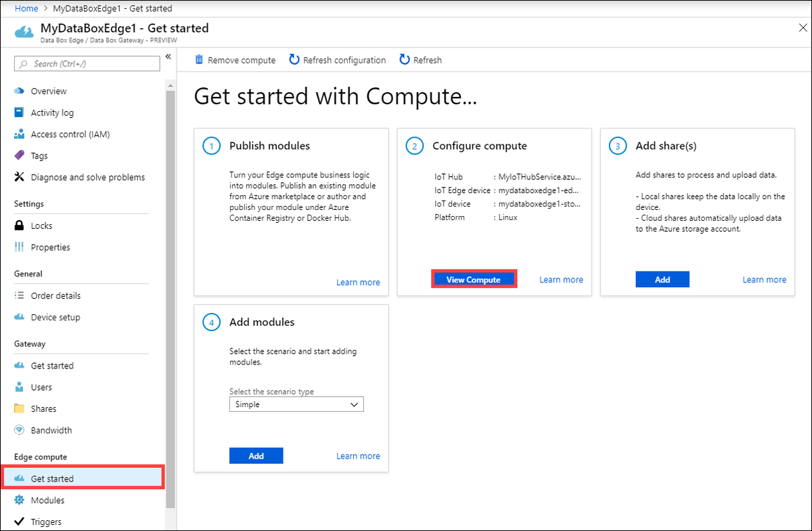Click the IoT Edge device value mydataboxedge1-ed...
This screenshot has width=812, height=531.
point(539,190)
